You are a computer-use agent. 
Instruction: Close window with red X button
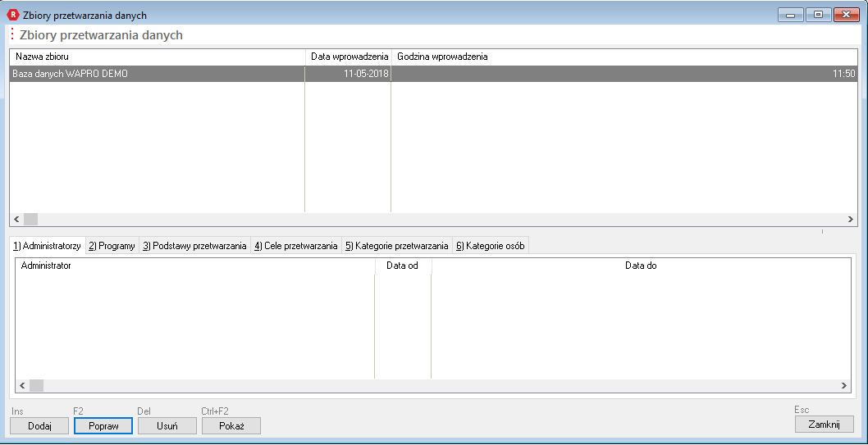pyautogui.click(x=846, y=15)
